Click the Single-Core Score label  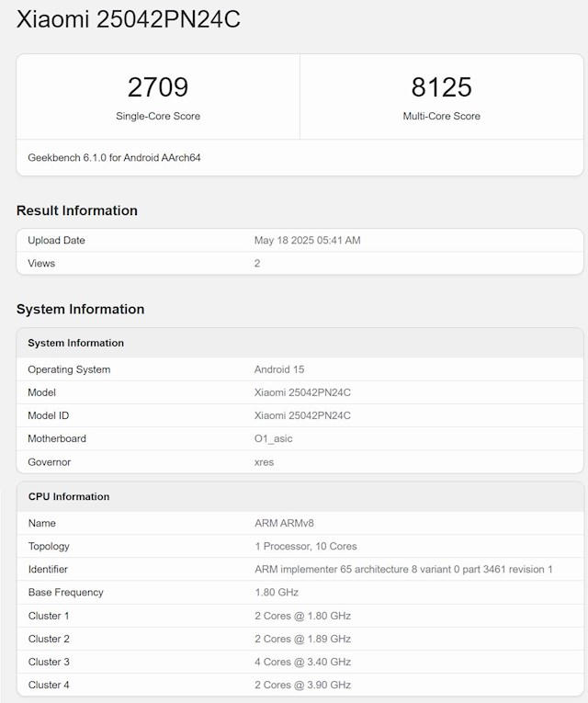point(158,116)
